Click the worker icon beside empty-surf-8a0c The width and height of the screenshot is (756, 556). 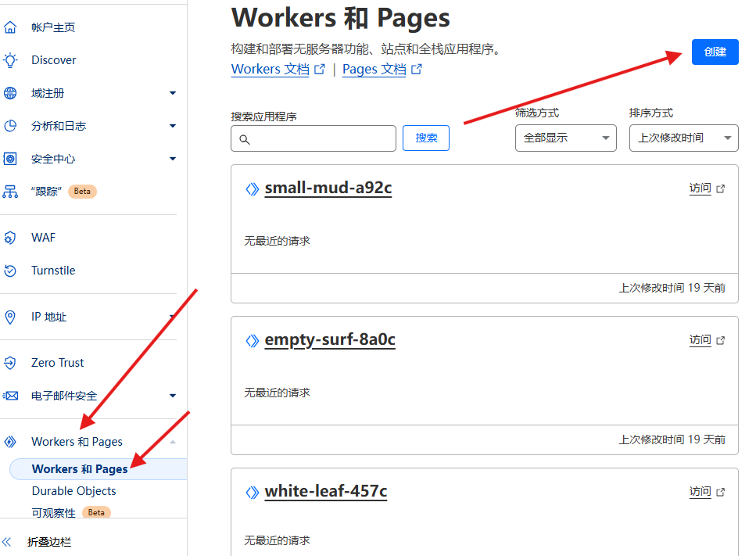[253, 341]
